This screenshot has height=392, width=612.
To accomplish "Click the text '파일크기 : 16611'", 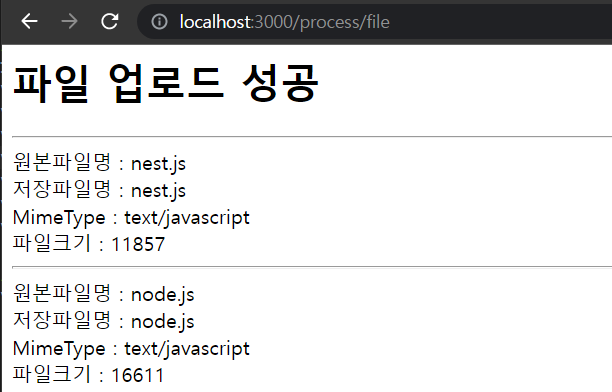I will tap(89, 374).
